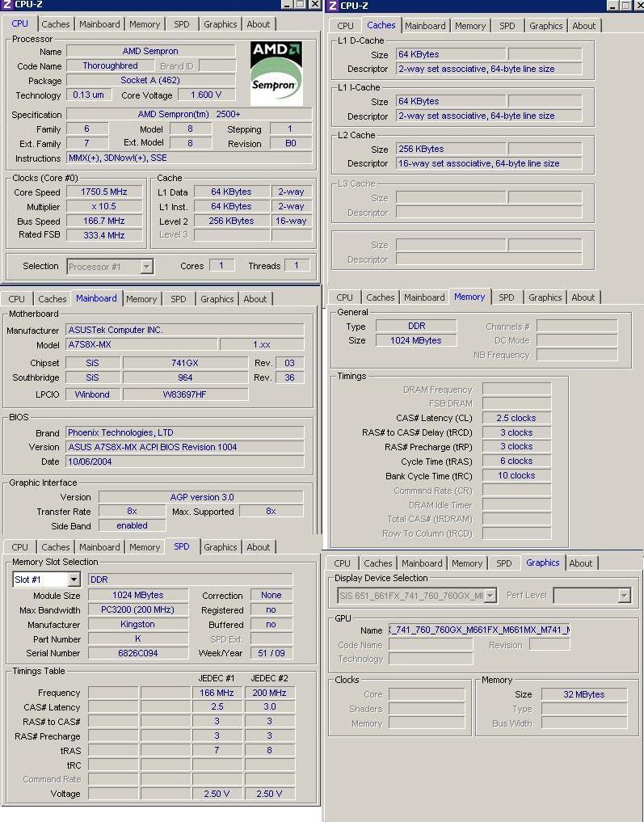Screen dimensions: 644x822
Task: Select the Memory tab above the Motherboard group
Action: [x=141, y=299]
